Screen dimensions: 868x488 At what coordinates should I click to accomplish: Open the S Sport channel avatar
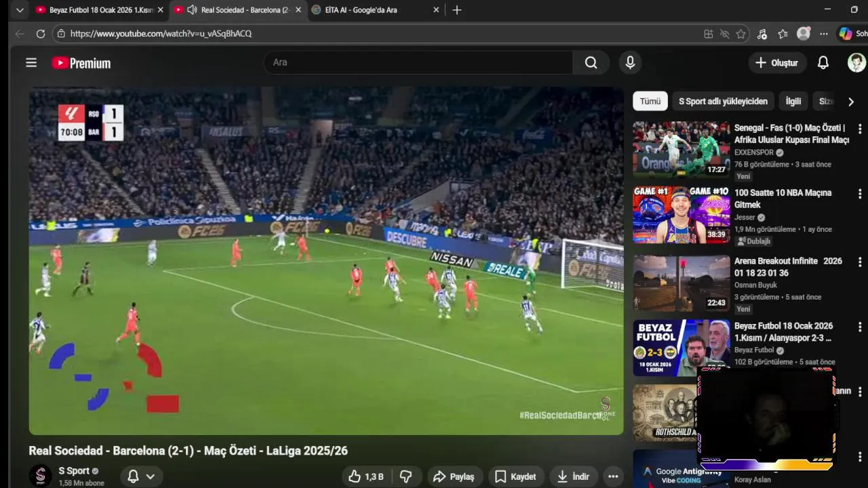[40, 476]
